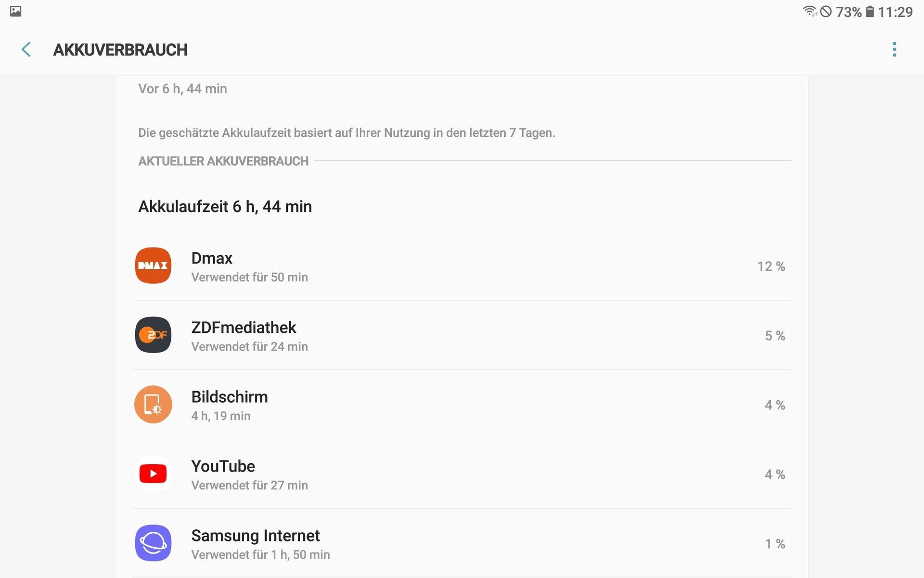Tap the Samsung Internet app icon

[x=153, y=543]
